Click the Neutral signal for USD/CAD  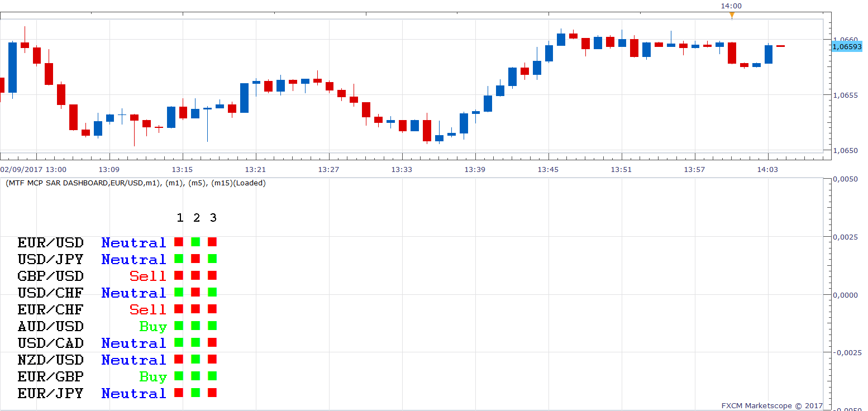click(134, 343)
